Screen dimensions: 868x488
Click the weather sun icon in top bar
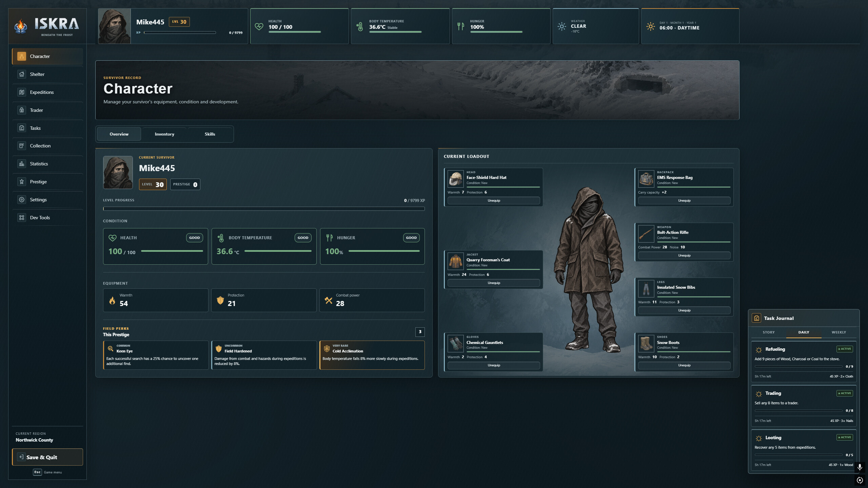(x=562, y=26)
